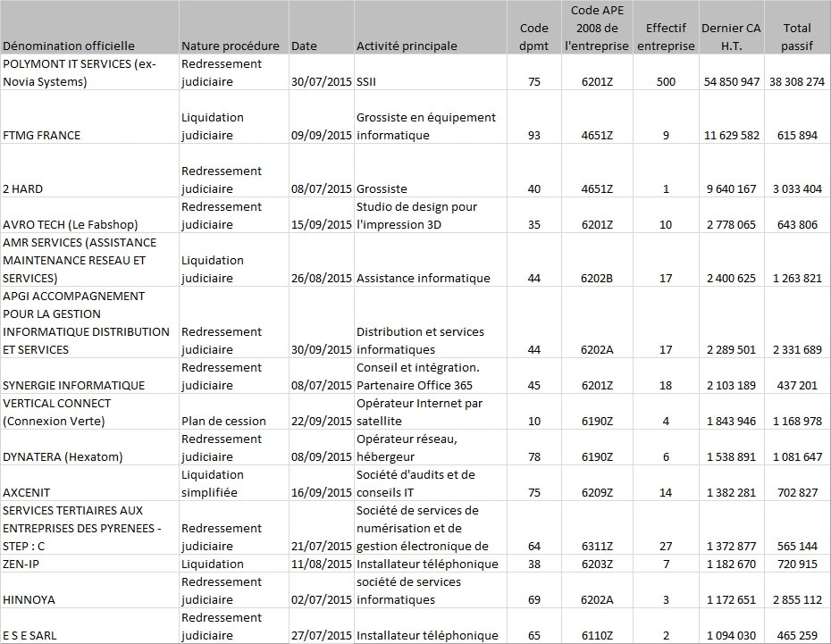
Task: Select the date 11/08/2015
Action: pyautogui.click(x=321, y=564)
